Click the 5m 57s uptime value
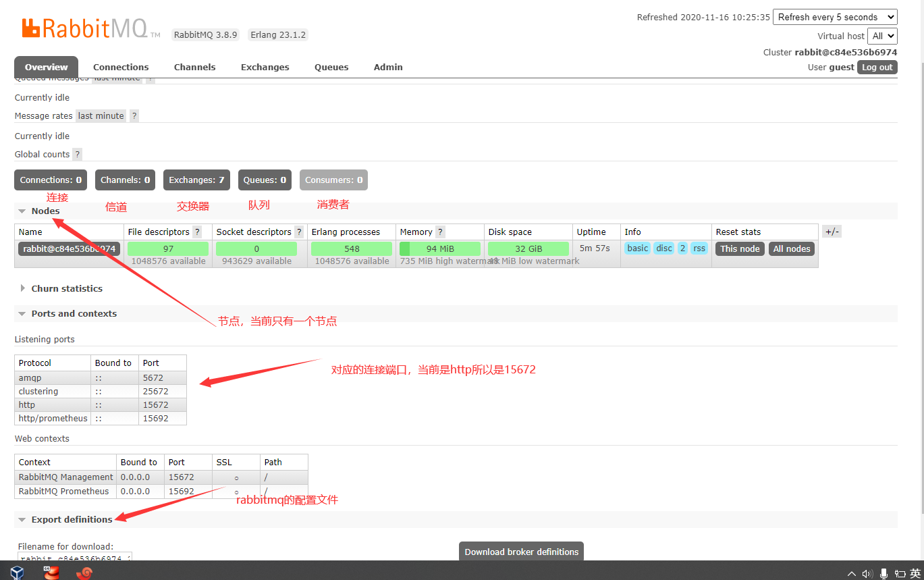The height and width of the screenshot is (580, 924). pyautogui.click(x=594, y=248)
